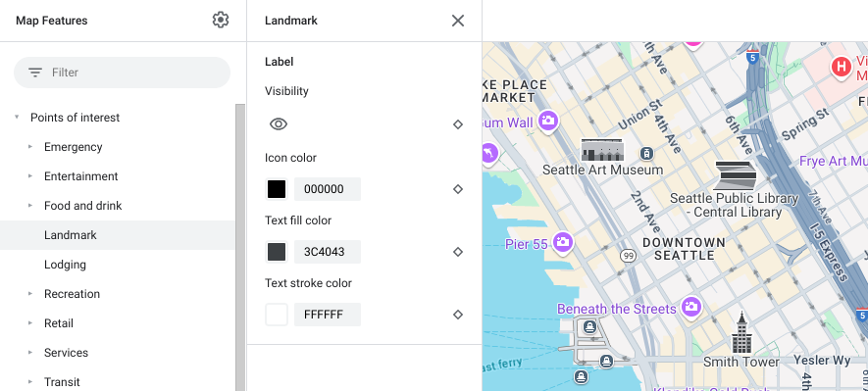Screen dimensions: 868x391
Task: Toggle label visibility eye icon
Action: tap(279, 124)
